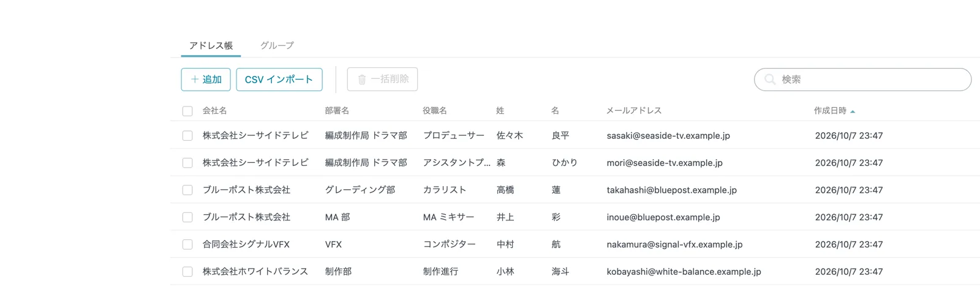Click the sasaki@seaside-tv.example.jp email cell
980x306 pixels.
click(668, 136)
